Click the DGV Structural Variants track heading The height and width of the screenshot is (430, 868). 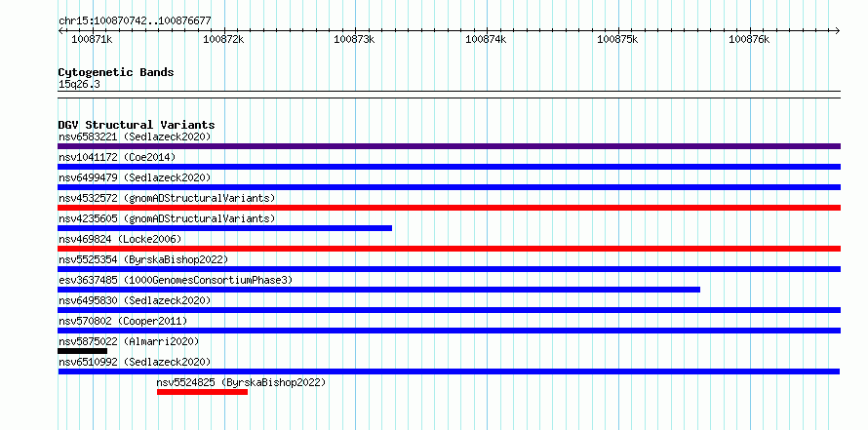click(137, 125)
